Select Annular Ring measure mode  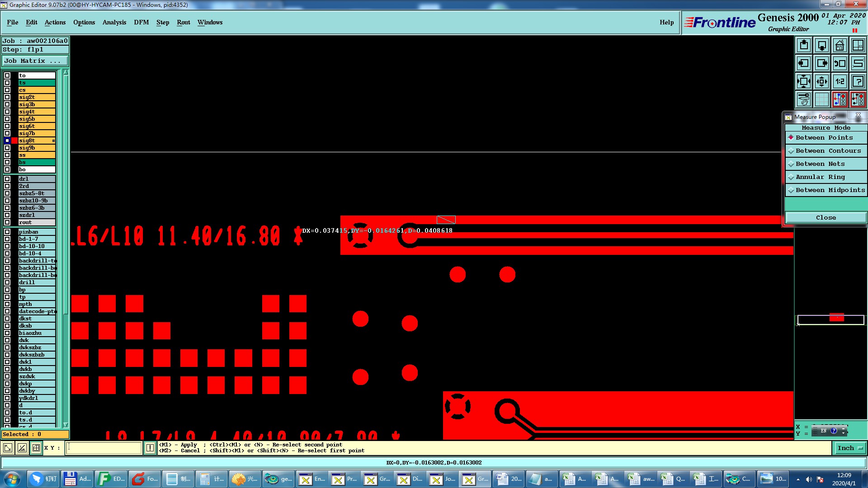coord(820,177)
